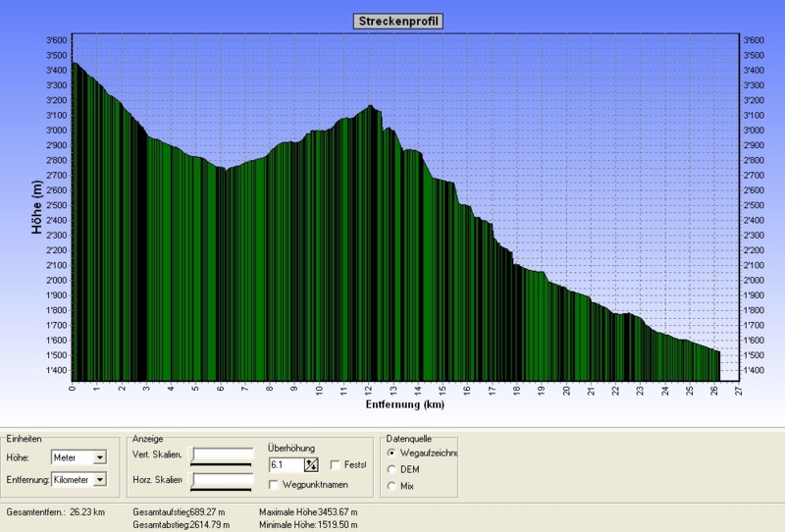Select the DEM data source option
This screenshot has width=785, height=532.
[x=393, y=469]
